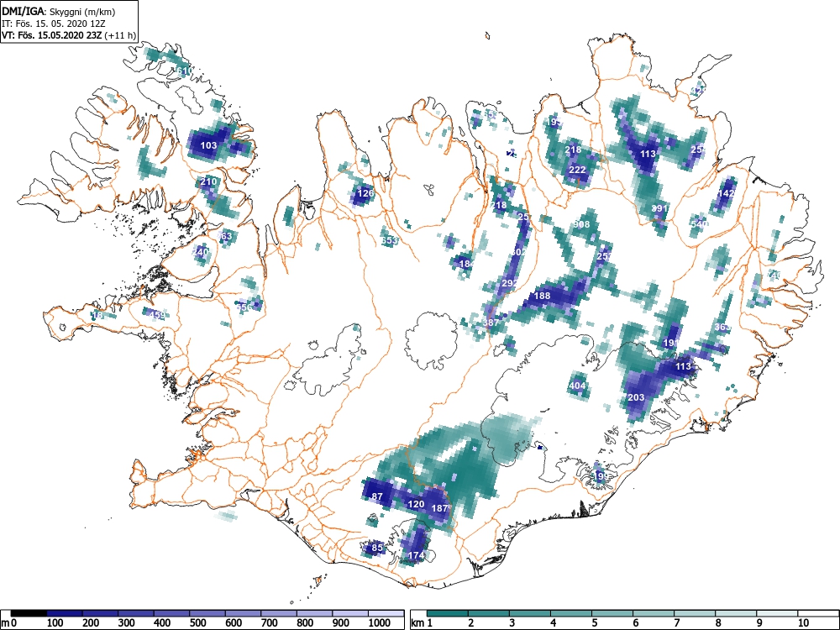Click the visibility value 126 on the map
840x630 pixels.
[365, 193]
